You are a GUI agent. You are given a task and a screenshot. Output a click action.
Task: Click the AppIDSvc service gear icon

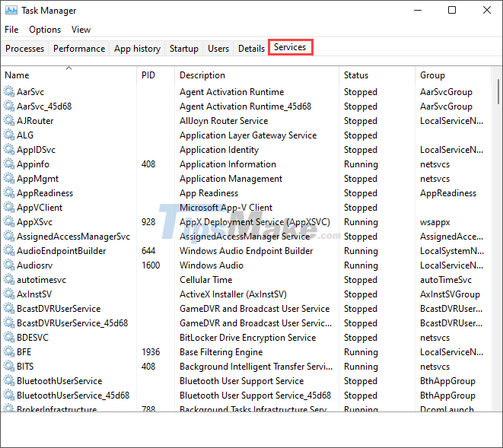pyautogui.click(x=9, y=149)
